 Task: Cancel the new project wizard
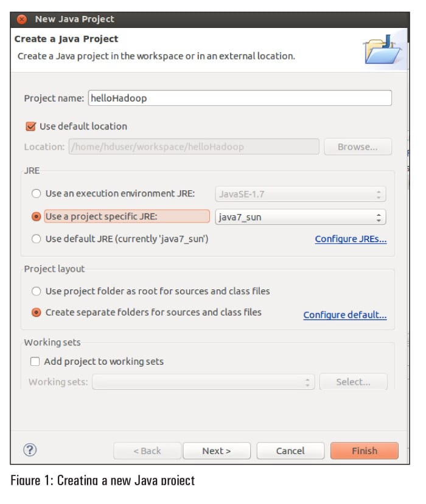tap(290, 450)
